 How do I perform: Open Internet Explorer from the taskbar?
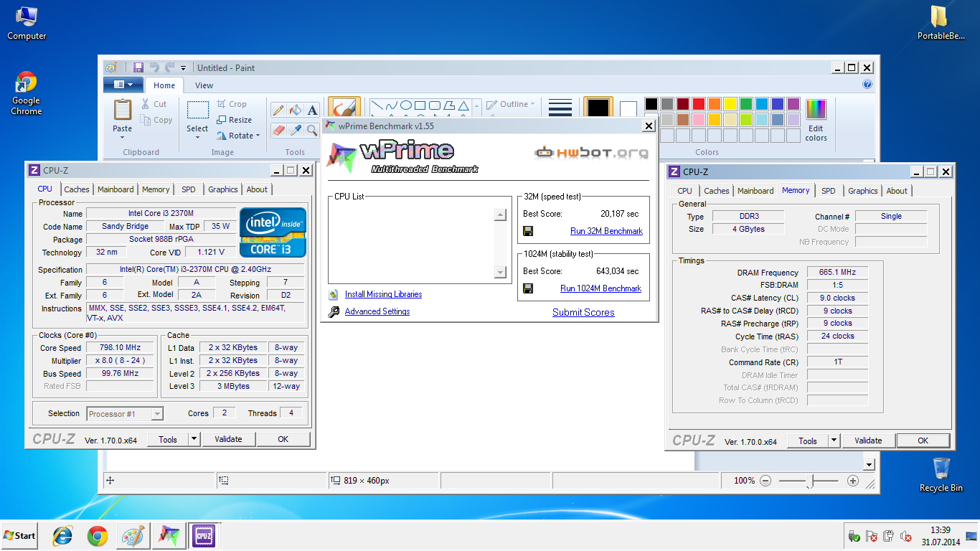pyautogui.click(x=63, y=535)
